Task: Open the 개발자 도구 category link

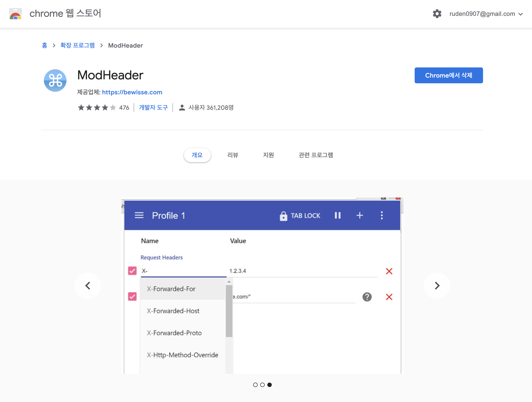Action: 153,108
